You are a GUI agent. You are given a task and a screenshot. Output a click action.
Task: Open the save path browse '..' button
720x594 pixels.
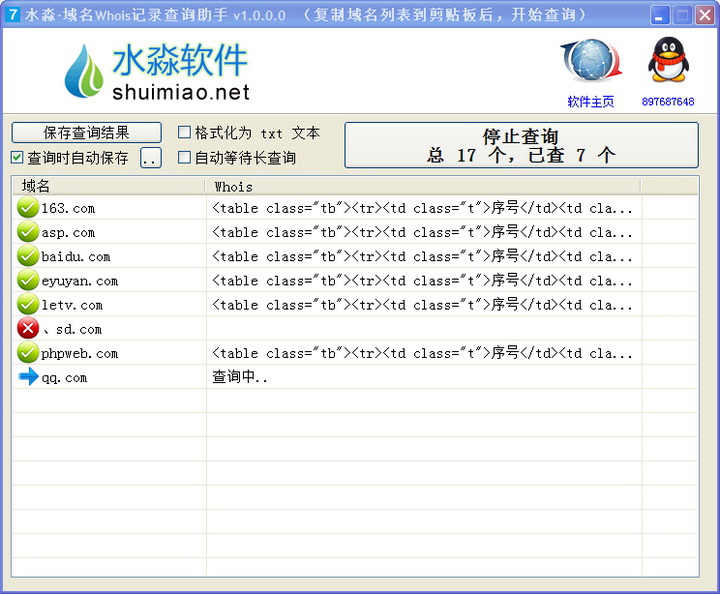pos(151,157)
